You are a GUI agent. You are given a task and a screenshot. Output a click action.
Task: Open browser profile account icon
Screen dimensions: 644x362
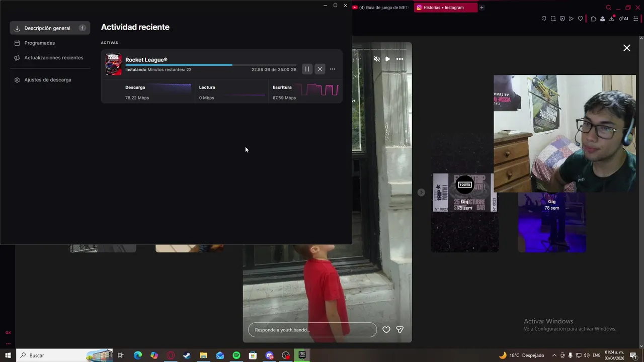[x=602, y=19]
